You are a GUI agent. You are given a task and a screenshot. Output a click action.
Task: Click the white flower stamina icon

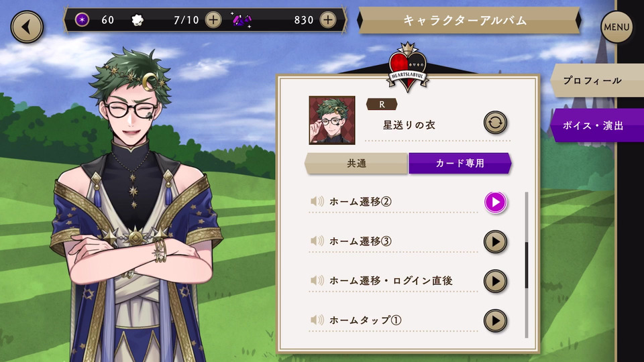coord(137,19)
